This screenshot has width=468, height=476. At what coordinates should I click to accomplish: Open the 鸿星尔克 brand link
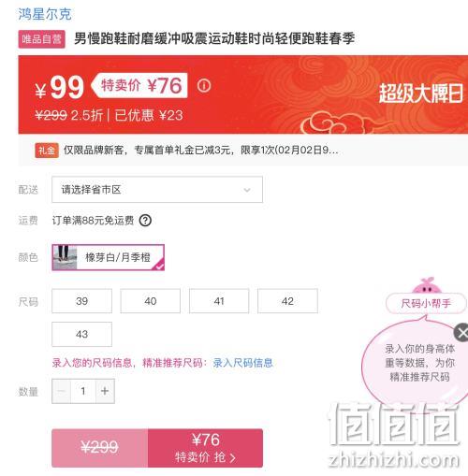tap(45, 14)
